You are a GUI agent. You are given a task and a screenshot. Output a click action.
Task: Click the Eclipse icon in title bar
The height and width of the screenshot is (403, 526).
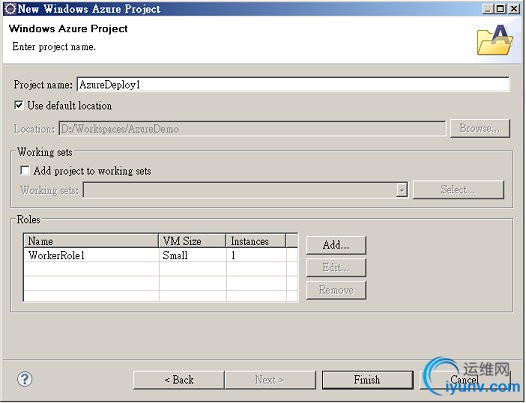tap(10, 9)
